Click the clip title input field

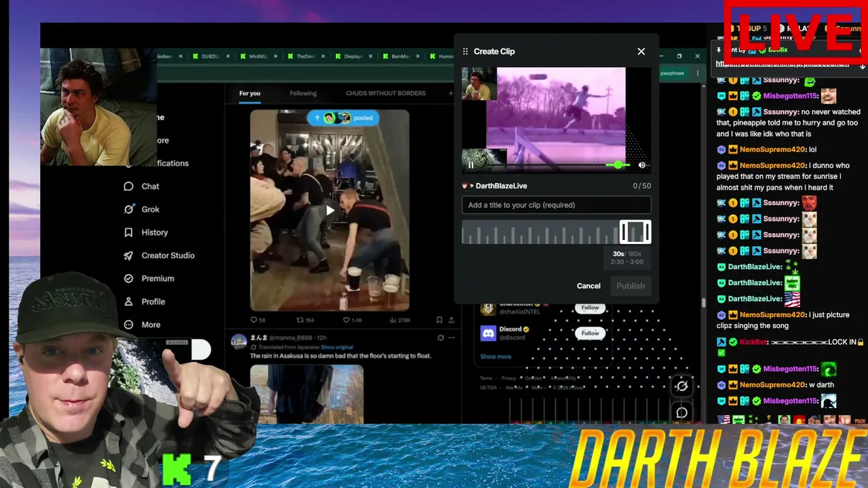point(556,205)
